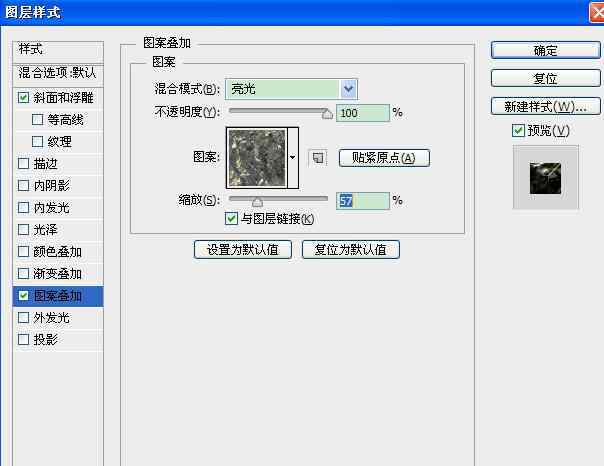Open the 光泽 settings row

pos(58,230)
